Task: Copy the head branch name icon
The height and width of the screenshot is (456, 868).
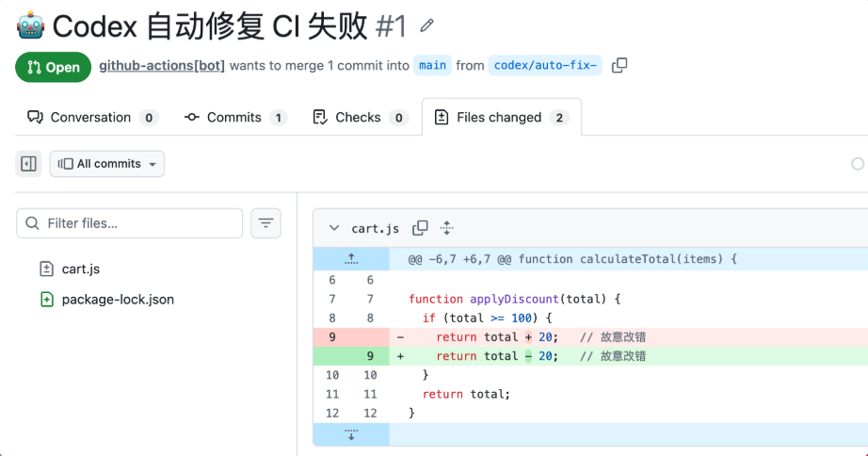Action: tap(619, 65)
